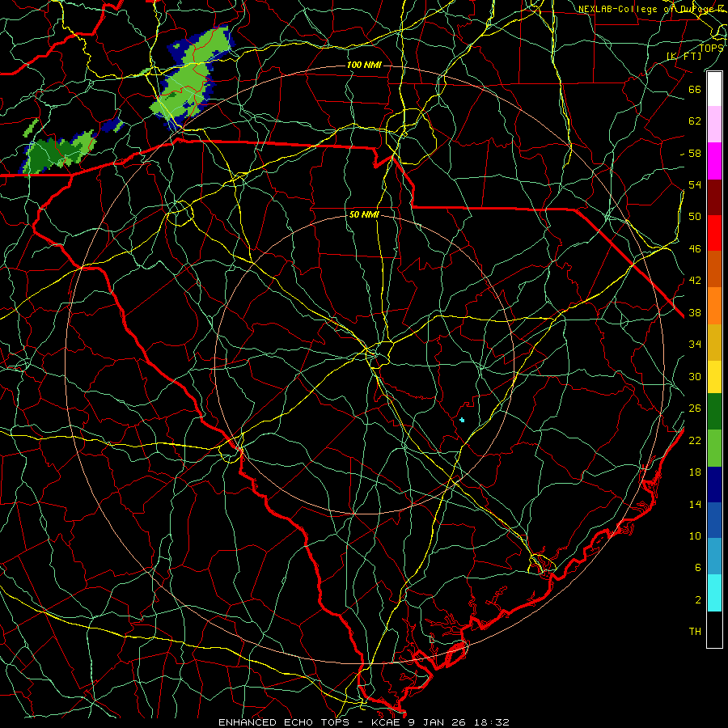Click the "TOPS" legend heading
The width and height of the screenshot is (728, 728).
point(711,48)
